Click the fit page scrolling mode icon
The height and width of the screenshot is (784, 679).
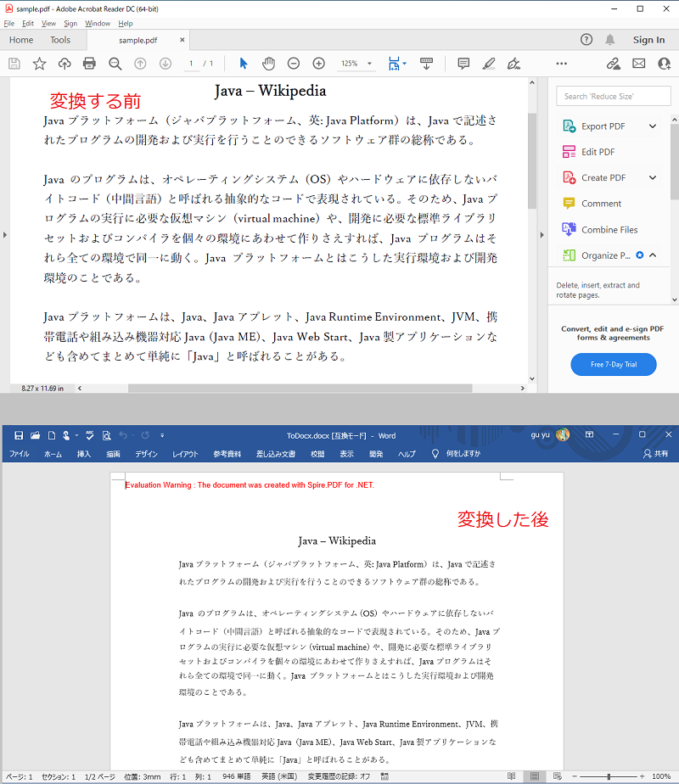pyautogui.click(x=394, y=64)
